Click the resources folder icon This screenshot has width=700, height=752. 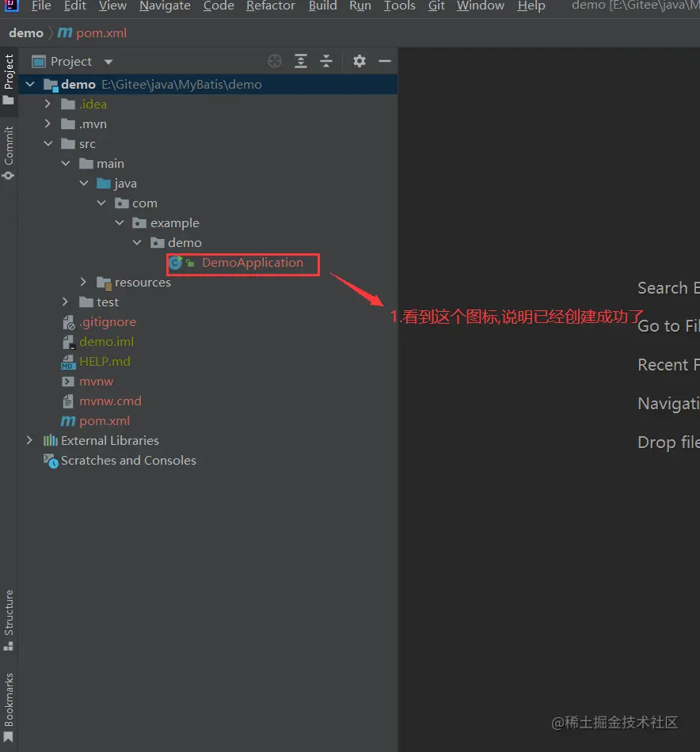(x=104, y=283)
